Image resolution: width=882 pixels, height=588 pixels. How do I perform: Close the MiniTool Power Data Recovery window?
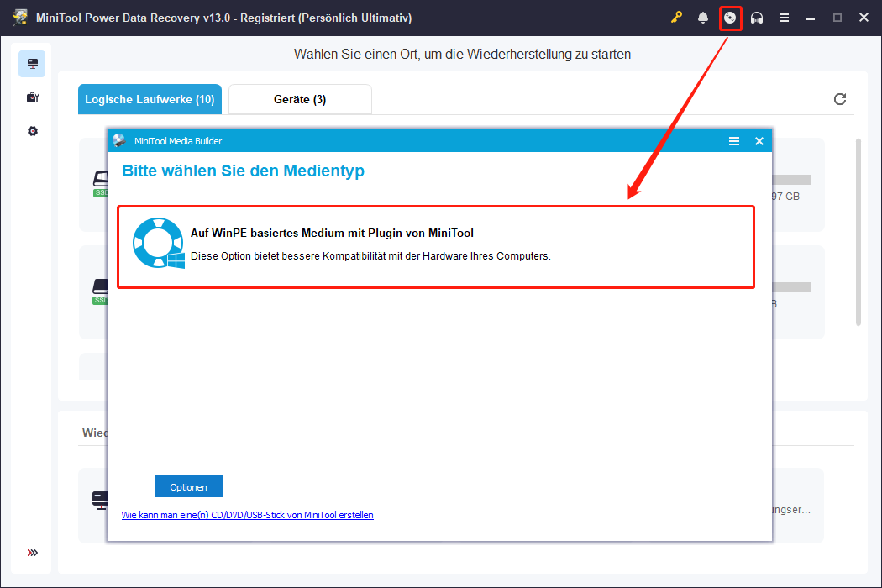click(864, 18)
